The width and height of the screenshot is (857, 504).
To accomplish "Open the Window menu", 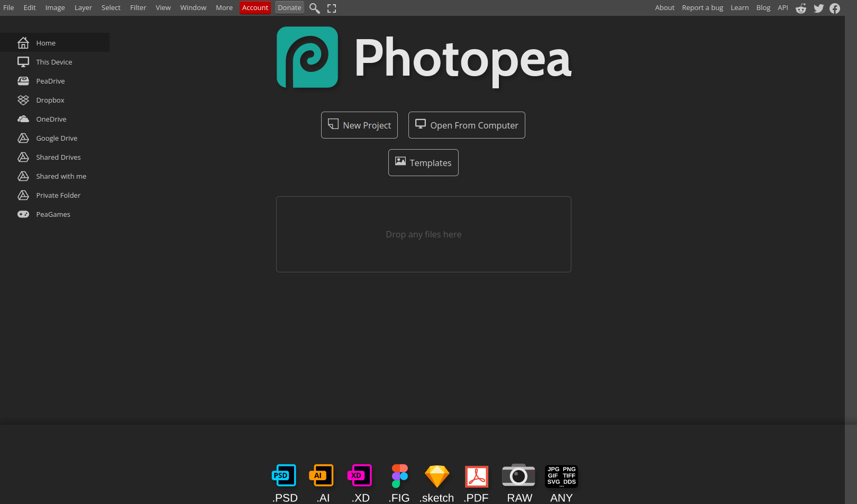I will coord(193,7).
